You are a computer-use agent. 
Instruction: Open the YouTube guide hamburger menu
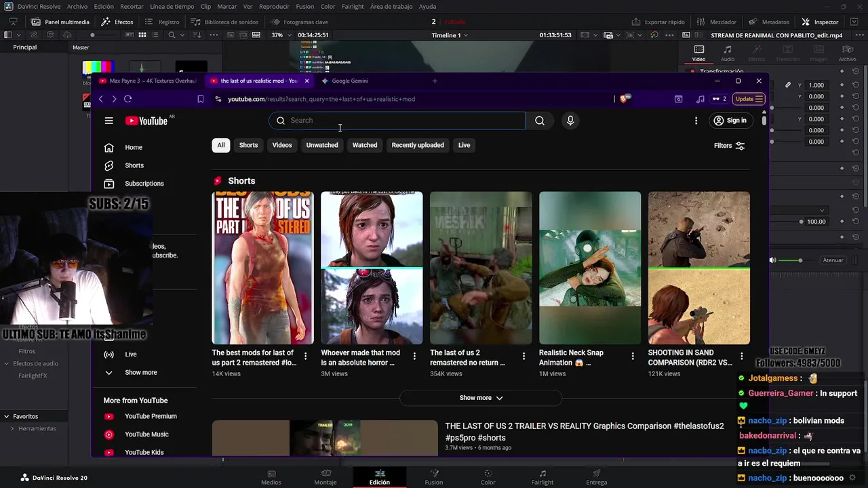pyautogui.click(x=108, y=121)
